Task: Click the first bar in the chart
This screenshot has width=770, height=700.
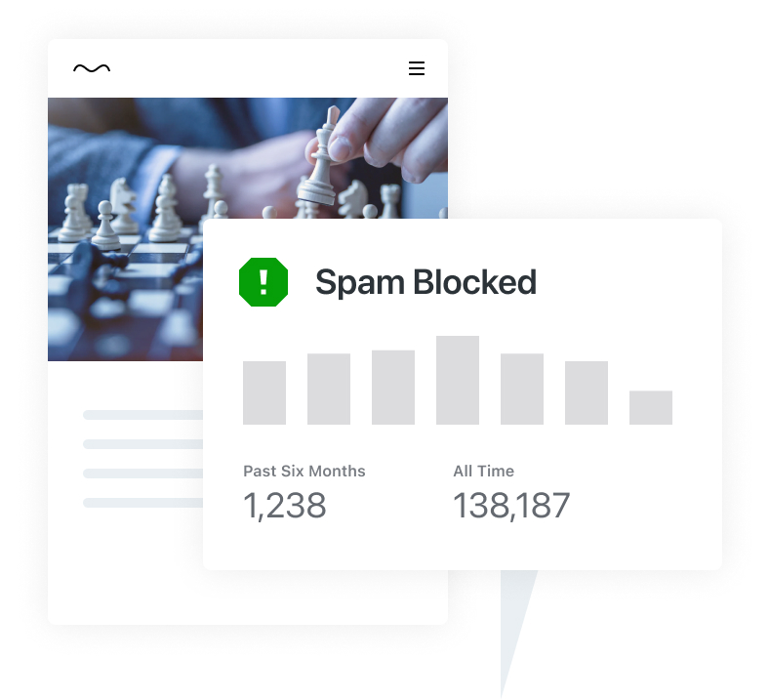Action: click(x=264, y=392)
